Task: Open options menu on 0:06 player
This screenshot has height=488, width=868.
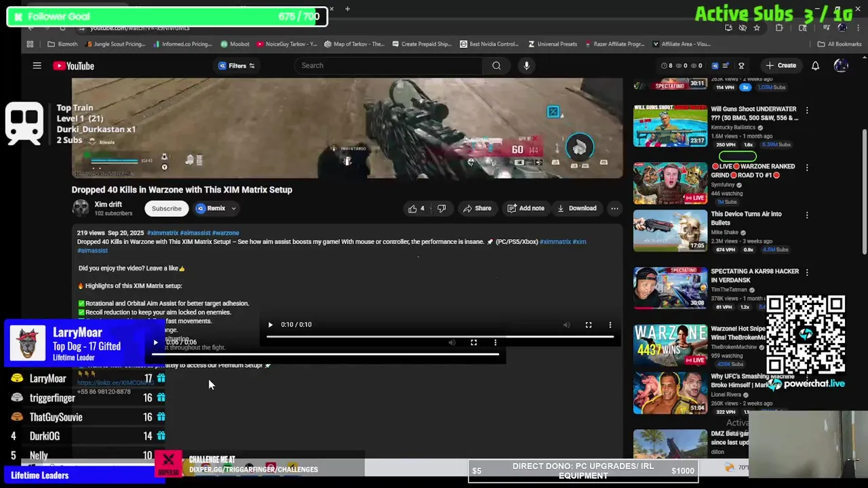Action: coord(495,342)
